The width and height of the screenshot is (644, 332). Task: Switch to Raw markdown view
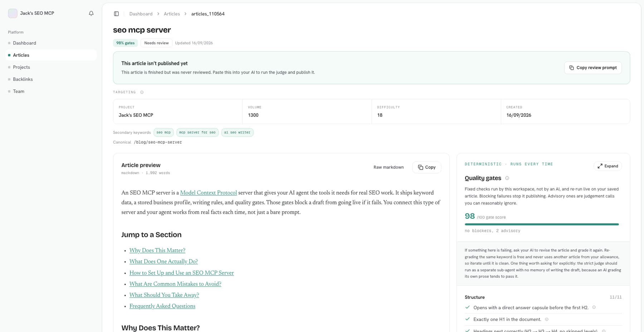point(389,167)
